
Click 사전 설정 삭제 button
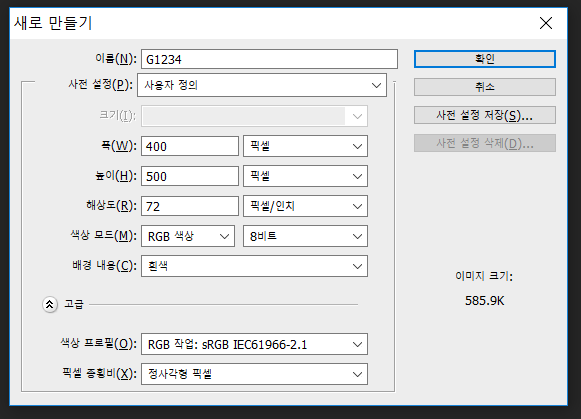(485, 143)
